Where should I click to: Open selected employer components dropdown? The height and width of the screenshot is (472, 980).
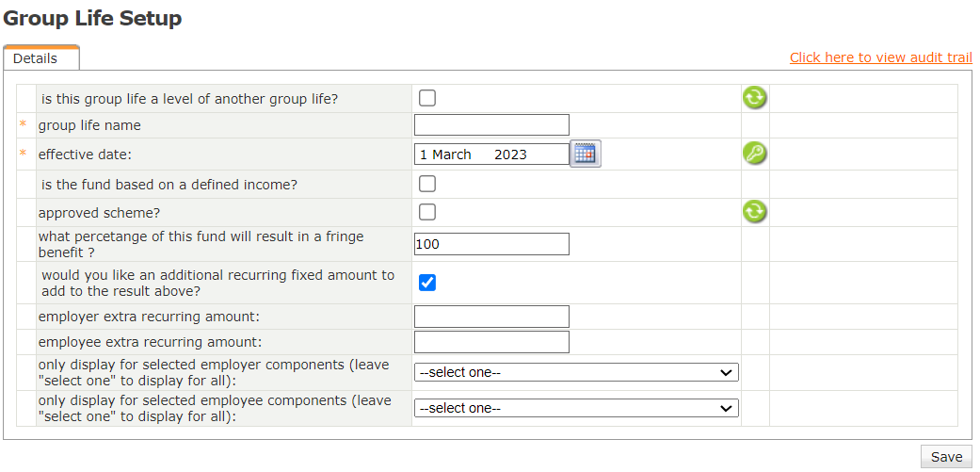point(576,372)
